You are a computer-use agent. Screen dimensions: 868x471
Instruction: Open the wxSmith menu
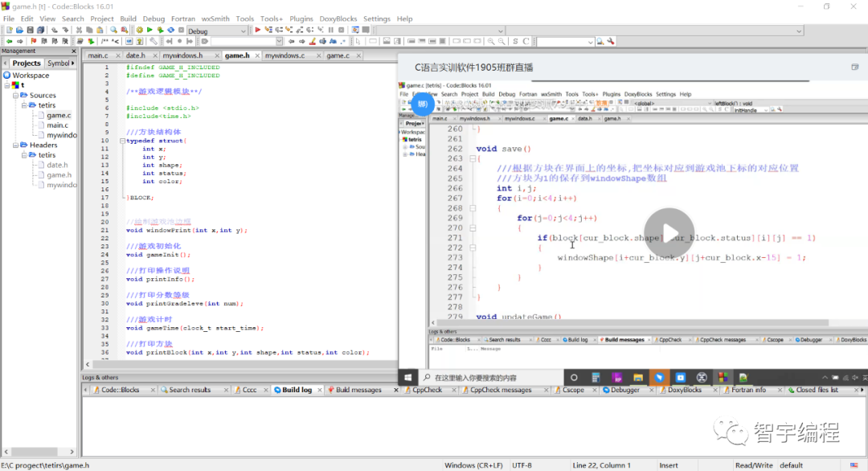[x=215, y=18]
